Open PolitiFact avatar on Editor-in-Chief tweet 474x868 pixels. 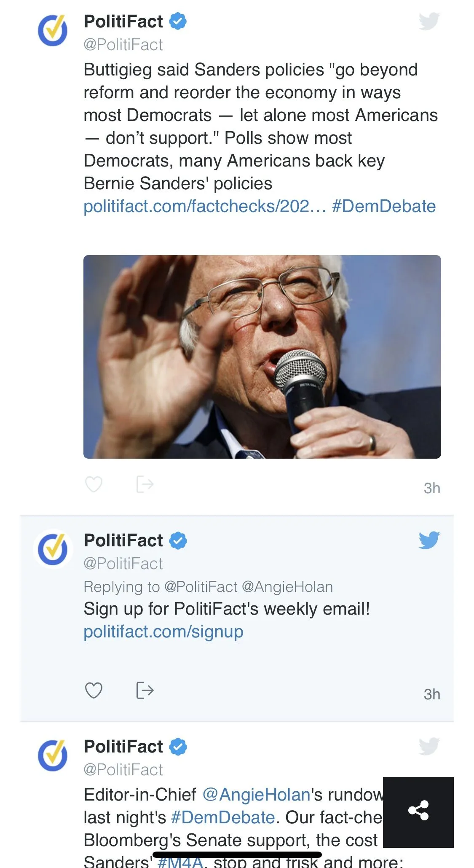coord(53,755)
